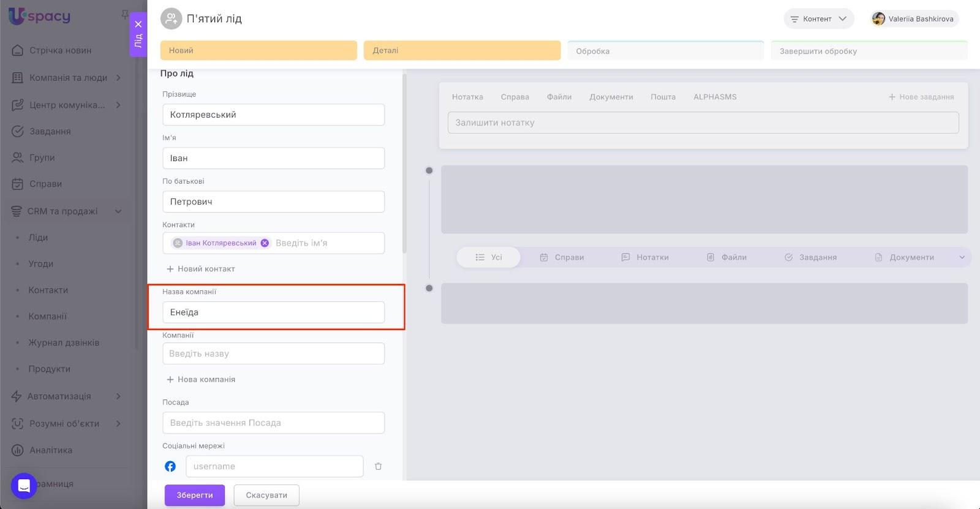Remove the Іван Котляревський contact chip
The image size is (980, 509).
click(265, 243)
